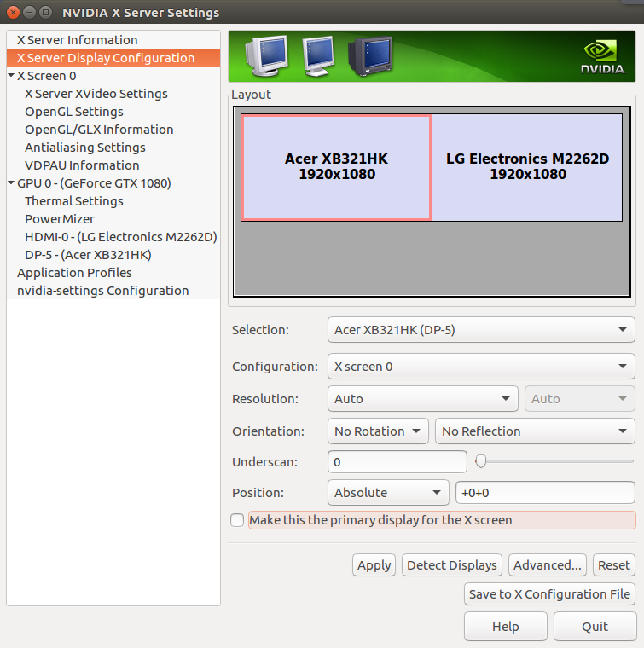Click the Reset button
644x648 pixels.
tap(614, 565)
